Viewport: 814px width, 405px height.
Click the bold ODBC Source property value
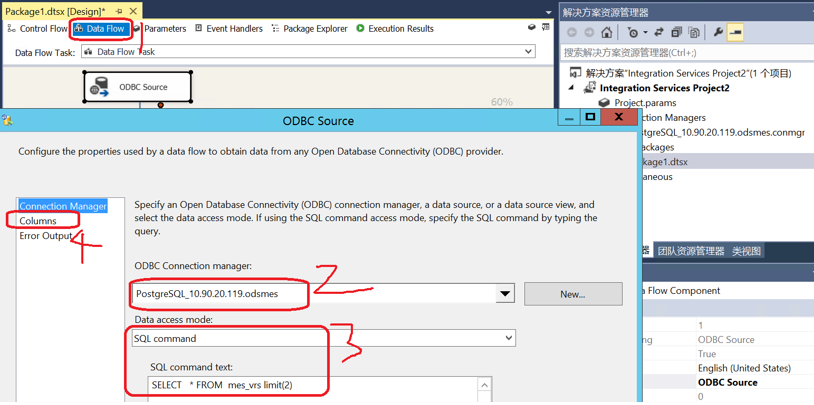click(727, 383)
